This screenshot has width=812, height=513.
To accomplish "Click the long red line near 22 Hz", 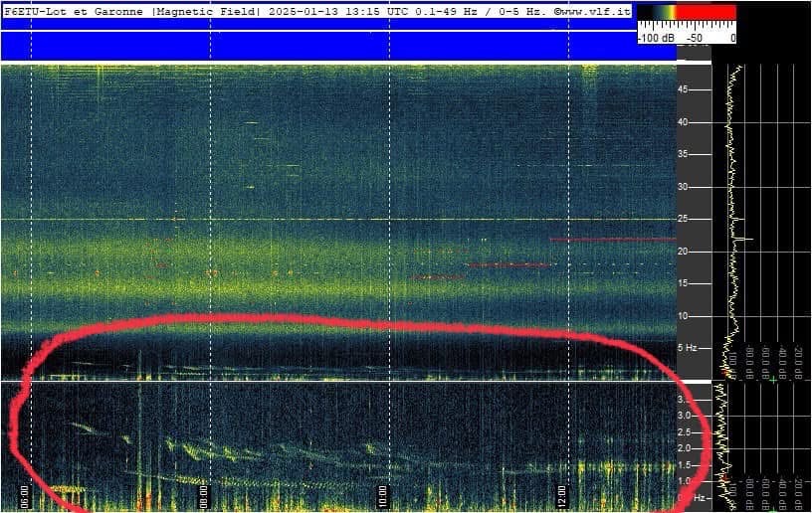I will [x=612, y=240].
